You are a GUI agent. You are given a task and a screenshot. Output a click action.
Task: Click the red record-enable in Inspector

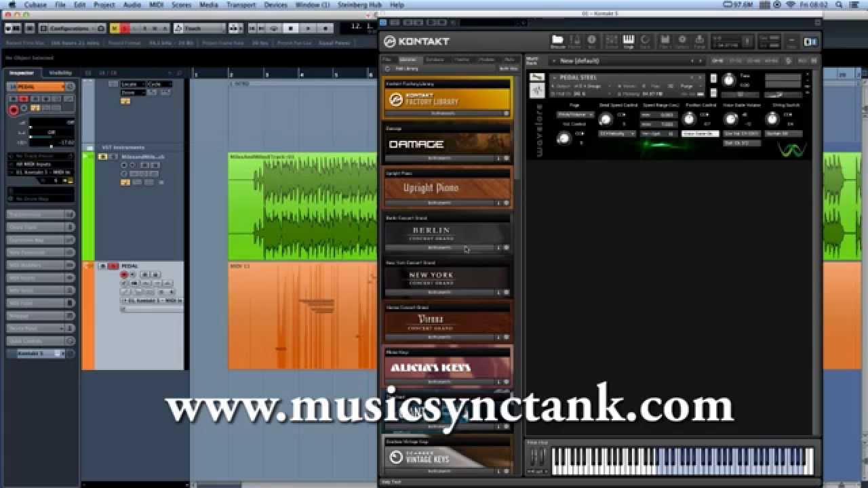14,109
